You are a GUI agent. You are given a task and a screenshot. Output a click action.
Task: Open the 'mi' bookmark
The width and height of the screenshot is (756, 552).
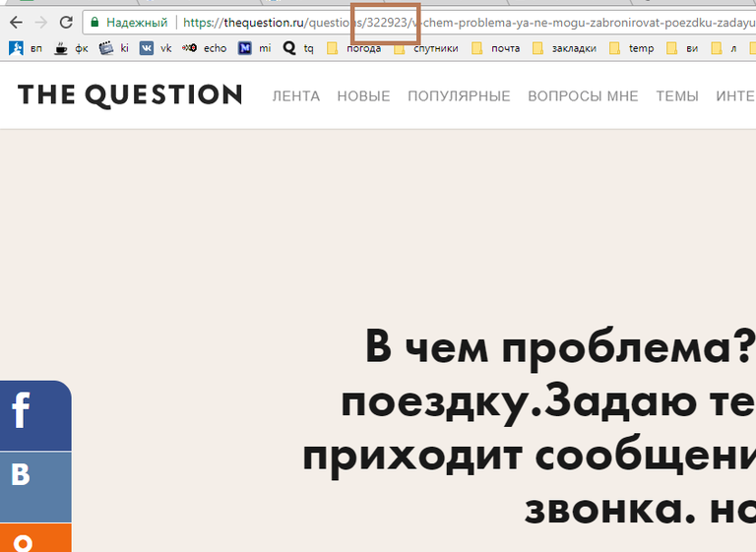tap(254, 47)
